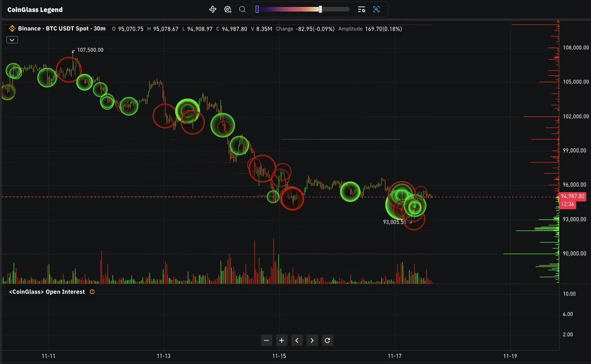Reset the chart with the refresh button
Screen dimensions: 591x364
pos(328,340)
